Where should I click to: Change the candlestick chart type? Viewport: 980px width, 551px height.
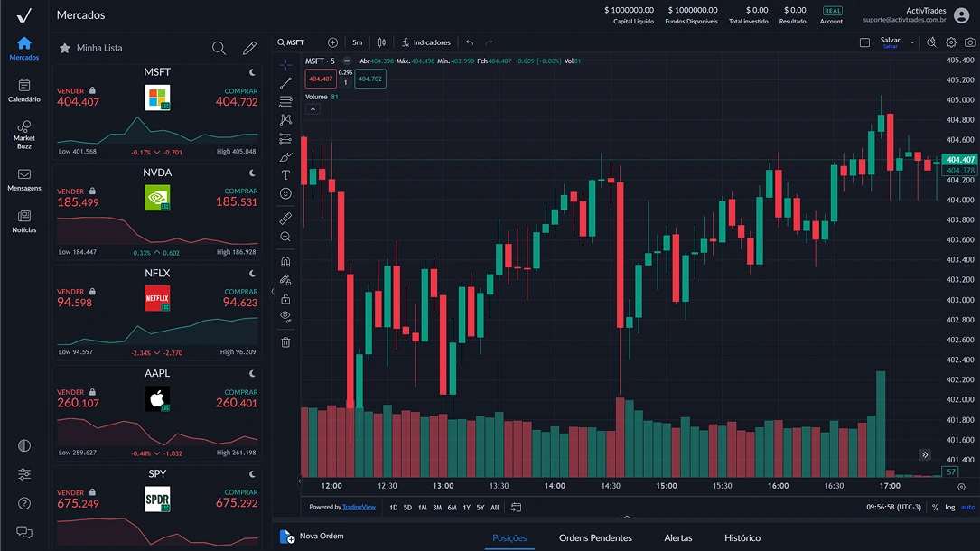(382, 42)
